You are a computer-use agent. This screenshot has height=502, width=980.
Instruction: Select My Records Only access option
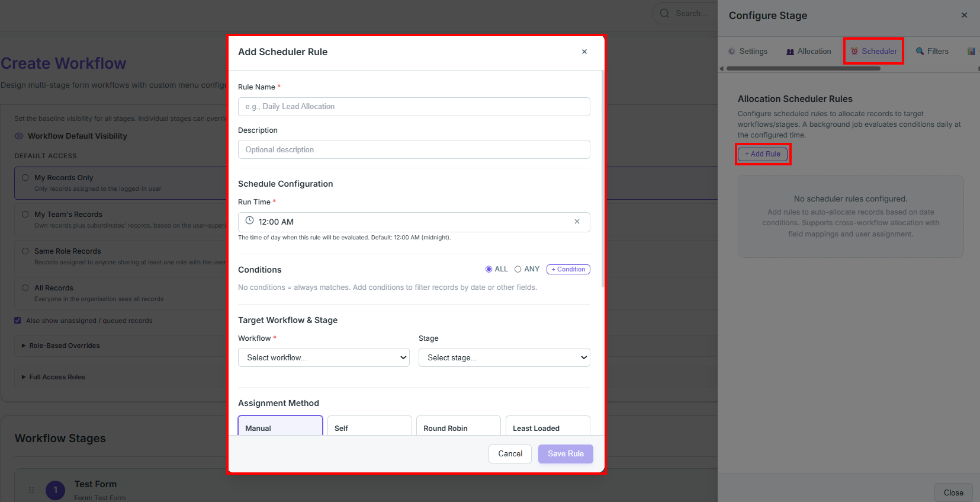[x=25, y=177]
